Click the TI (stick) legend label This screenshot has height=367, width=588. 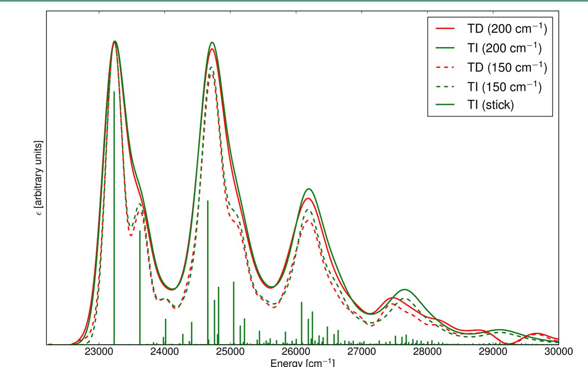click(490, 105)
